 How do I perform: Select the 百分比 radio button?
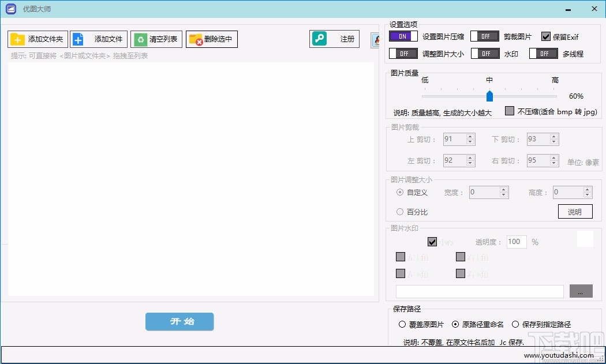[x=400, y=212]
